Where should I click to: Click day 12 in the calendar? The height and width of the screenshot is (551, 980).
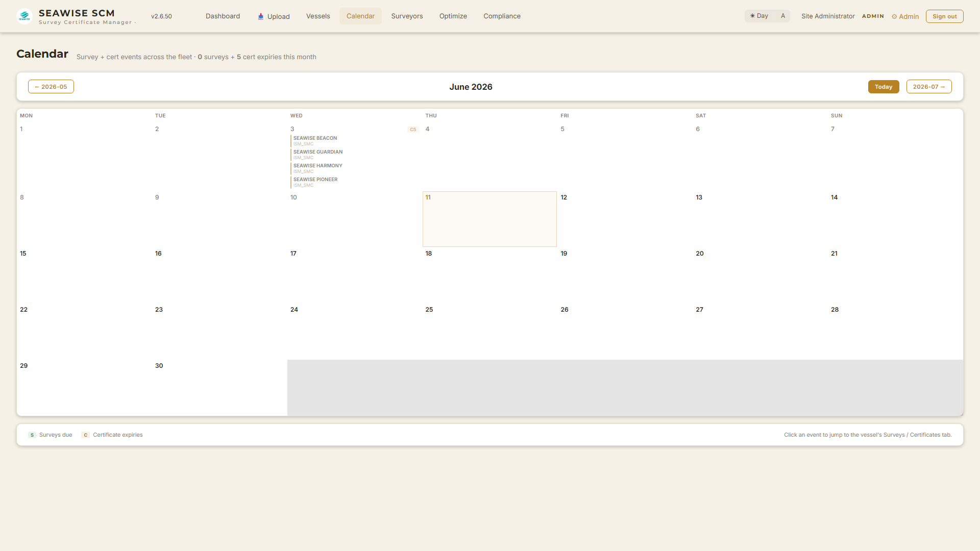pyautogui.click(x=625, y=219)
